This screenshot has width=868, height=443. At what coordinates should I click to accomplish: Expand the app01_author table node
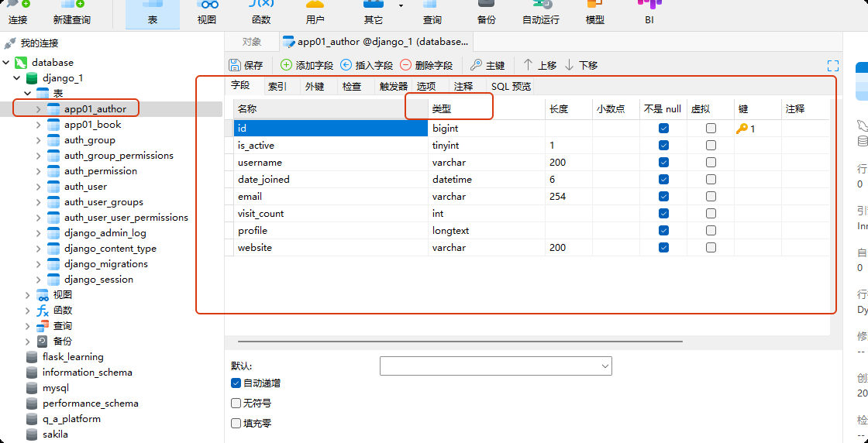pyautogui.click(x=38, y=109)
